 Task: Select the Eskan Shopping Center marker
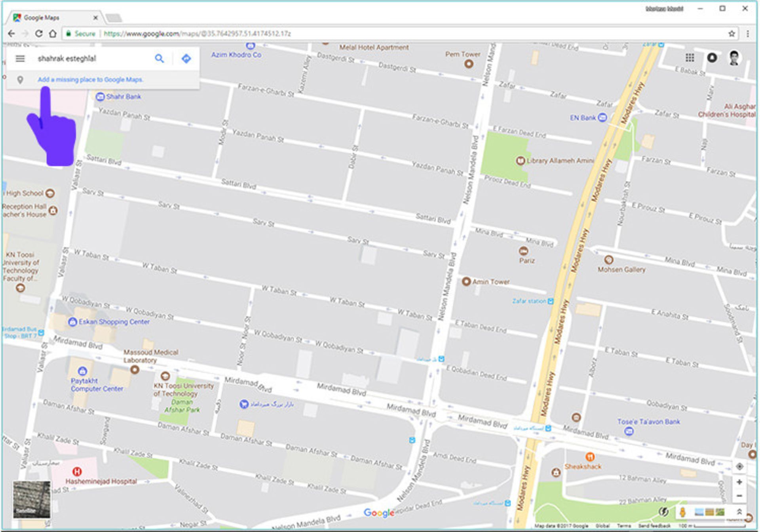72,322
